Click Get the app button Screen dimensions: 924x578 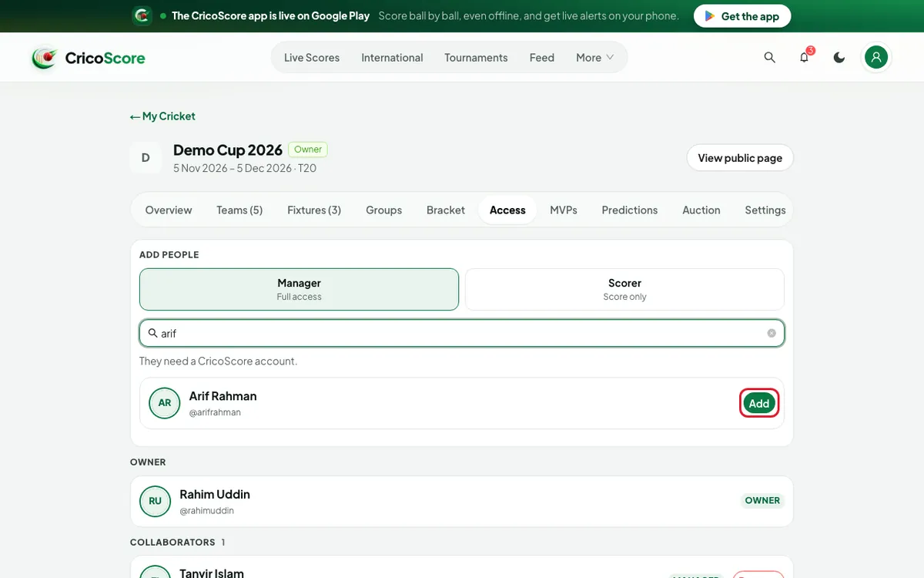coord(742,16)
